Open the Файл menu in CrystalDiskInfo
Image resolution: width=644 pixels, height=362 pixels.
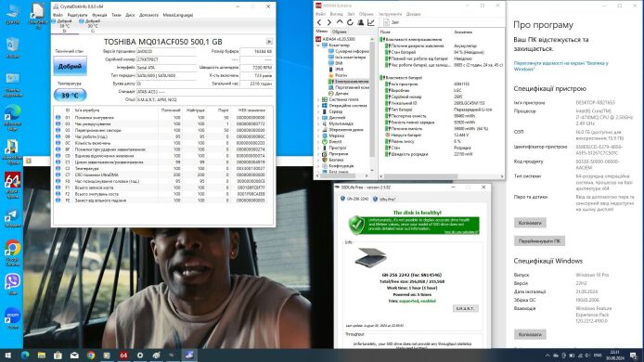pyautogui.click(x=58, y=15)
